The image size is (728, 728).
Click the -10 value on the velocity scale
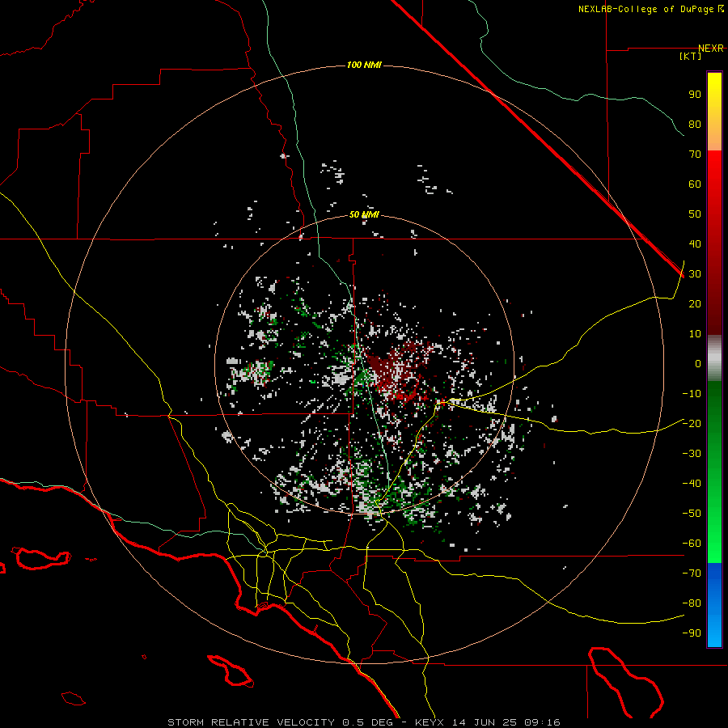pyautogui.click(x=692, y=394)
